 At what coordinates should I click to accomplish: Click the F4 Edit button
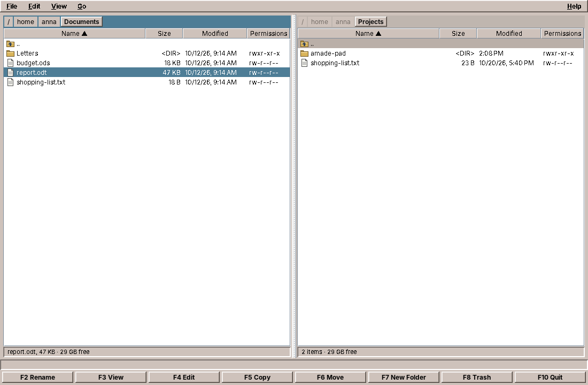click(184, 377)
